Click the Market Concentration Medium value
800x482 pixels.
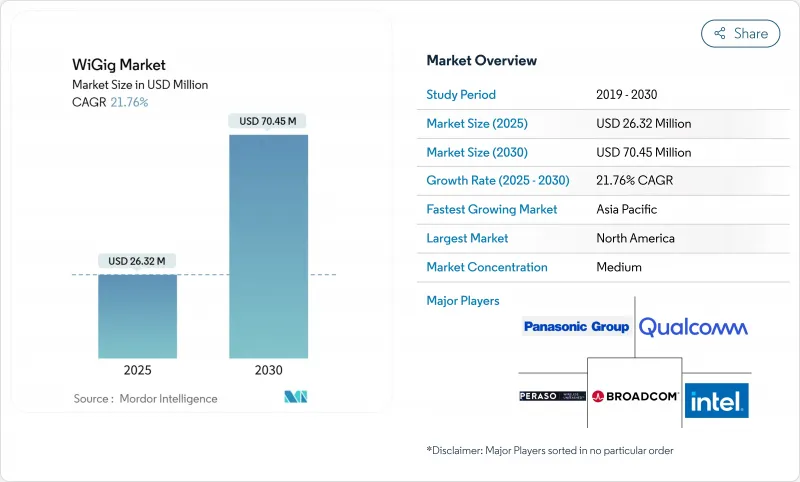pos(618,267)
